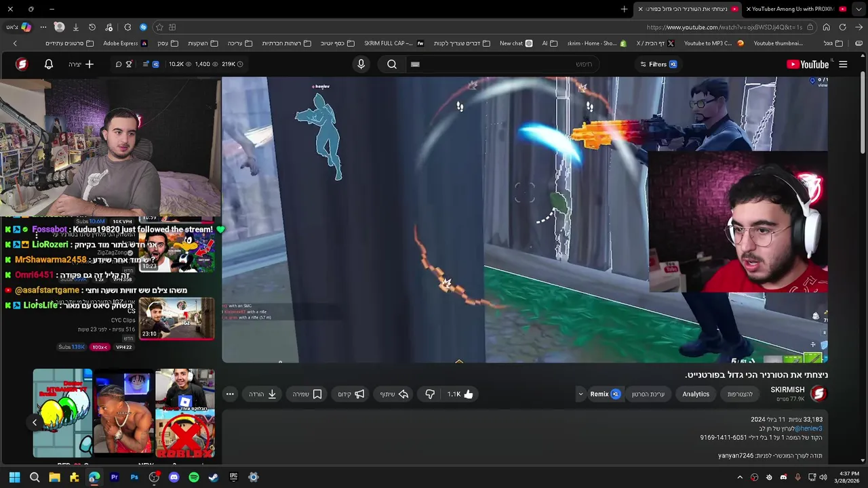Save the video to a playlist
Screen dimensions: 868x488
click(308, 394)
